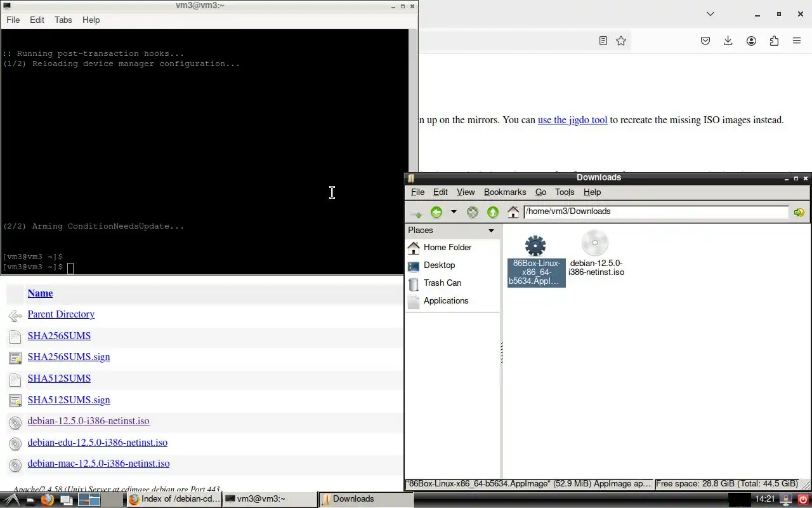The image size is (812, 508).
Task: Switch to the 'Index of /debian-cd' taskbar window
Action: 174,499
